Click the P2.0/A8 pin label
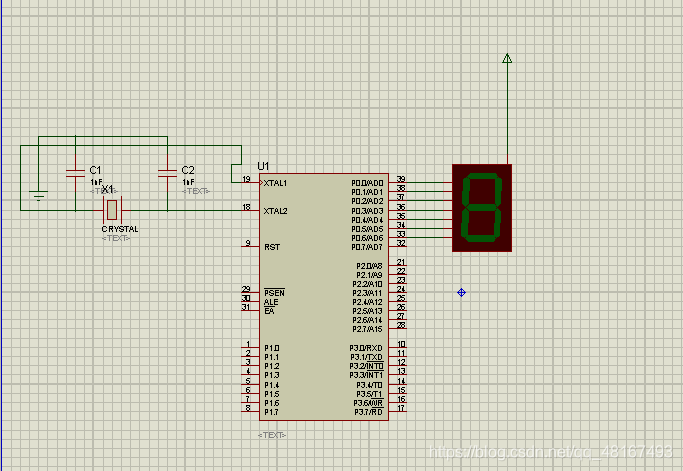Viewport: 683px width, 471px height. (369, 266)
